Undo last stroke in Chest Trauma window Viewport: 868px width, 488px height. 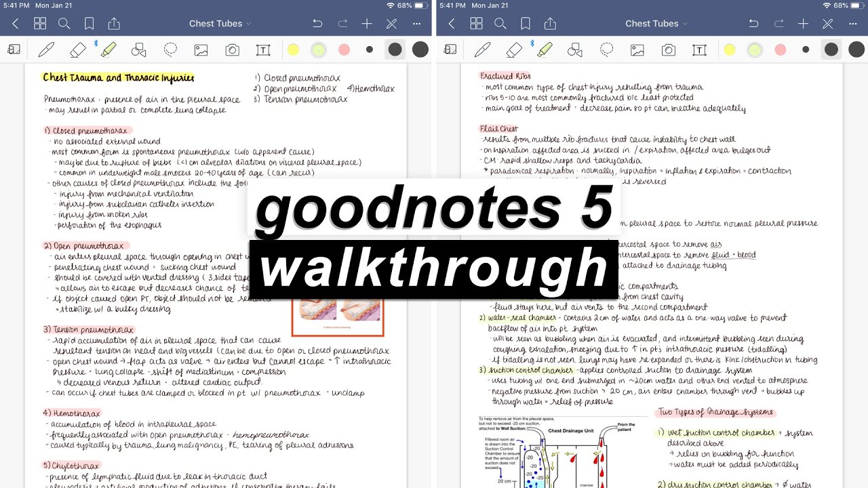click(x=317, y=24)
